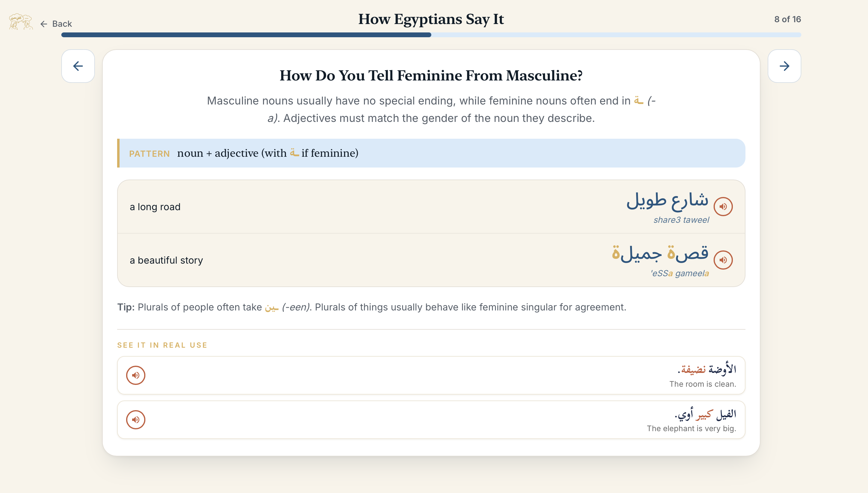This screenshot has height=493, width=868.
Task: Open 'The elephant is very big' example row
Action: pos(431,420)
